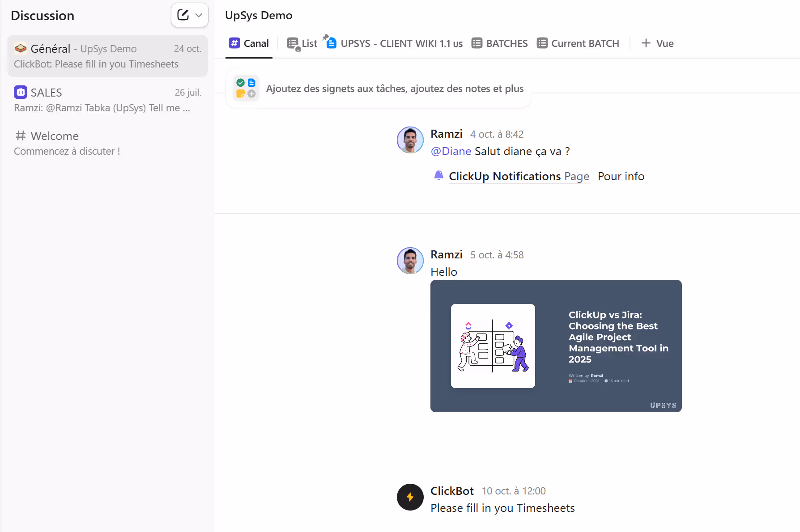The height and width of the screenshot is (532, 800).
Task: Click the bell icon next to ClickUp Notifications
Action: click(438, 176)
